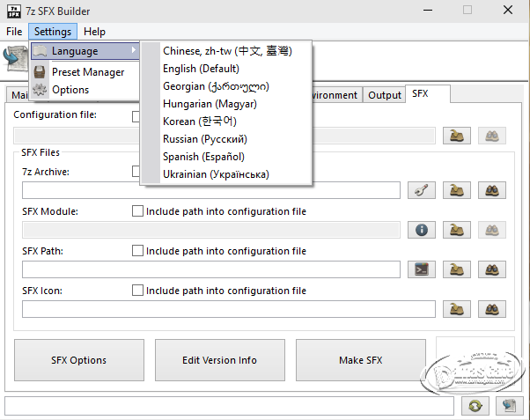Image resolution: width=530 pixels, height=420 pixels.
Task: Enable include path for SFX Module
Action: [x=137, y=211]
